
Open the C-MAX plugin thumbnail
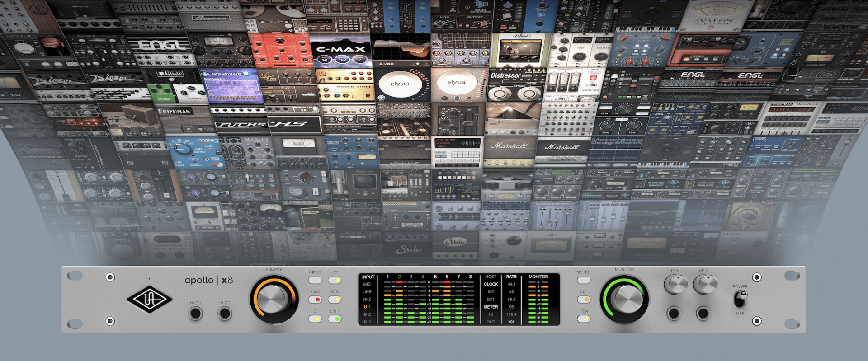point(341,51)
